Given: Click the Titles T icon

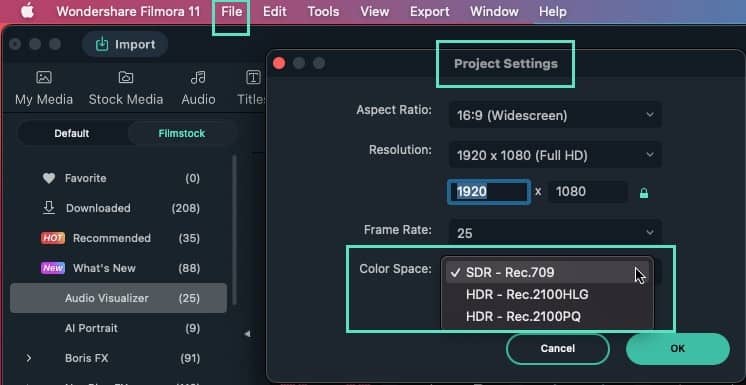Looking at the screenshot, I should [x=253, y=77].
